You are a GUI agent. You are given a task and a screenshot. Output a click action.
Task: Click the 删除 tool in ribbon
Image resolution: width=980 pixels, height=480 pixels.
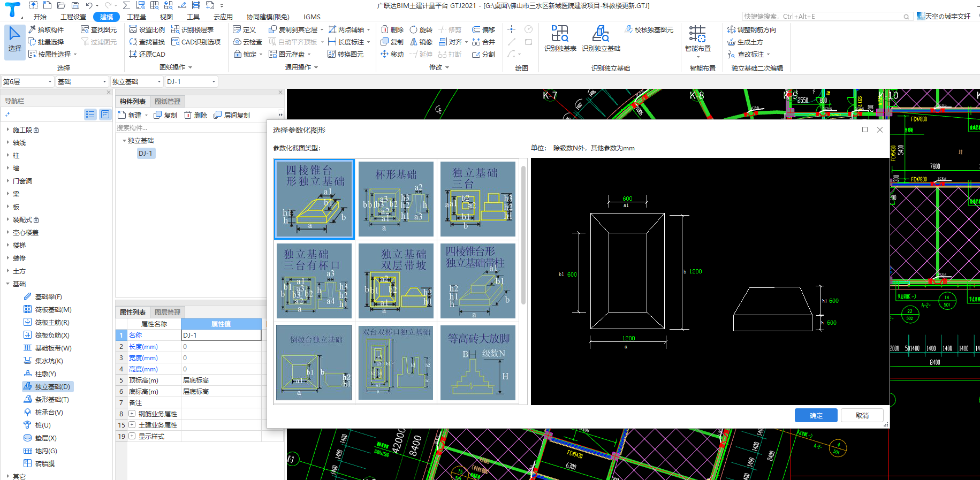392,29
